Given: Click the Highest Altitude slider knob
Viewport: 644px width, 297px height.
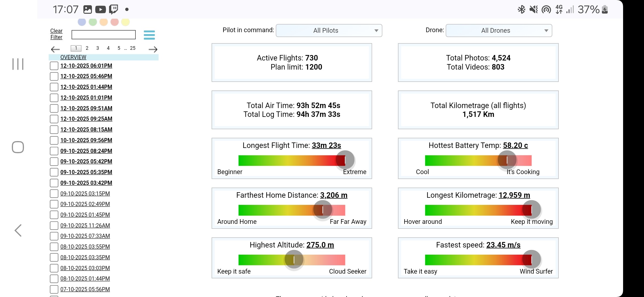Looking at the screenshot, I should tap(294, 260).
